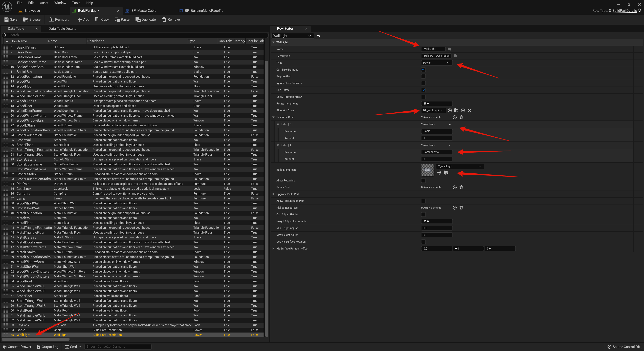Click the Duplicate row icon
This screenshot has width=644, height=351.
[138, 19]
